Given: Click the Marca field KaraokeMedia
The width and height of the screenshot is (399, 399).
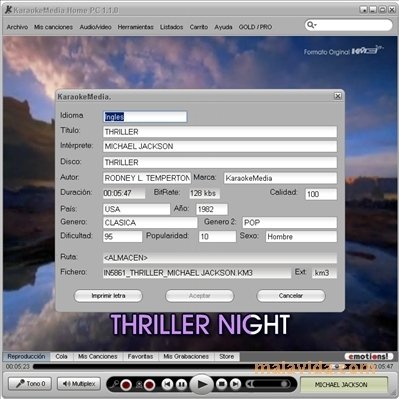Looking at the screenshot, I should coord(280,178).
